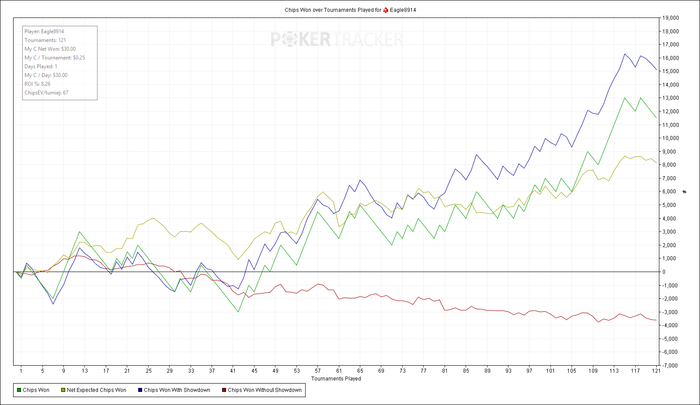Click the y-axis tick label '16,000'

tap(671, 58)
